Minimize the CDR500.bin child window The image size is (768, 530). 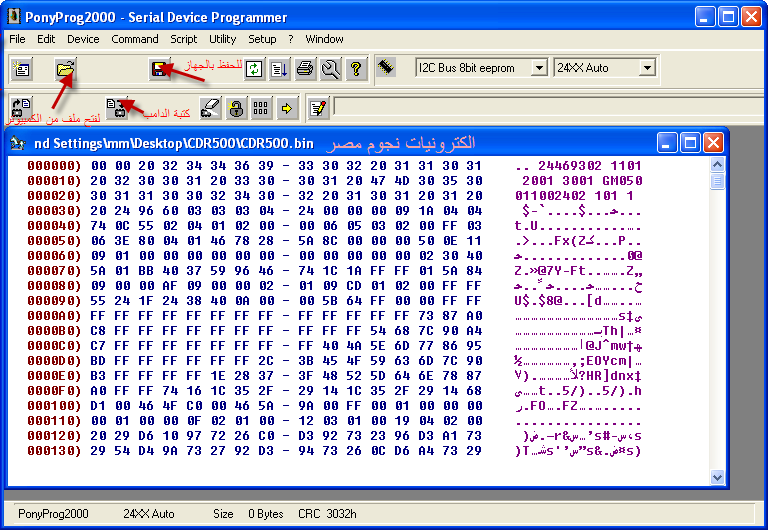coord(667,143)
